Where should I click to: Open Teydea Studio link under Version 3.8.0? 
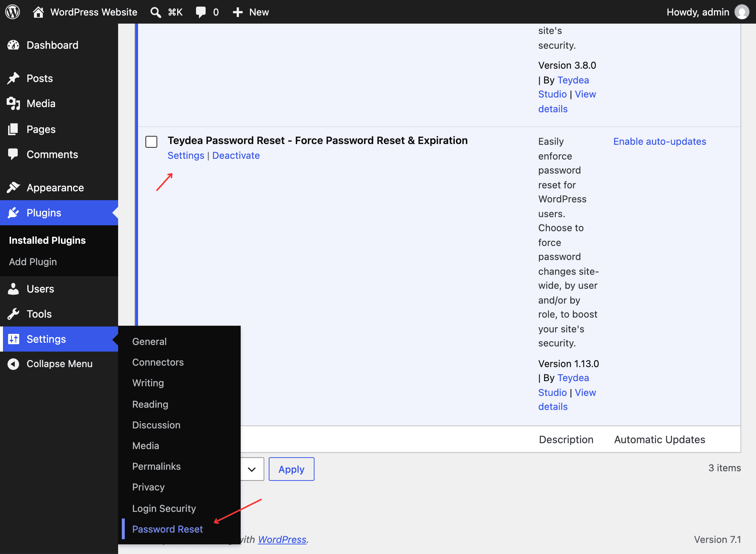coord(564,87)
